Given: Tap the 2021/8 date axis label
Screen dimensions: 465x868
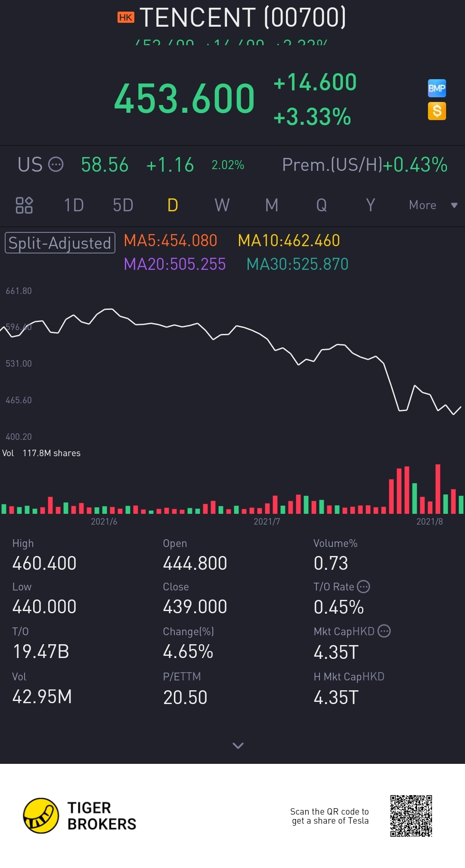Looking at the screenshot, I should (429, 522).
